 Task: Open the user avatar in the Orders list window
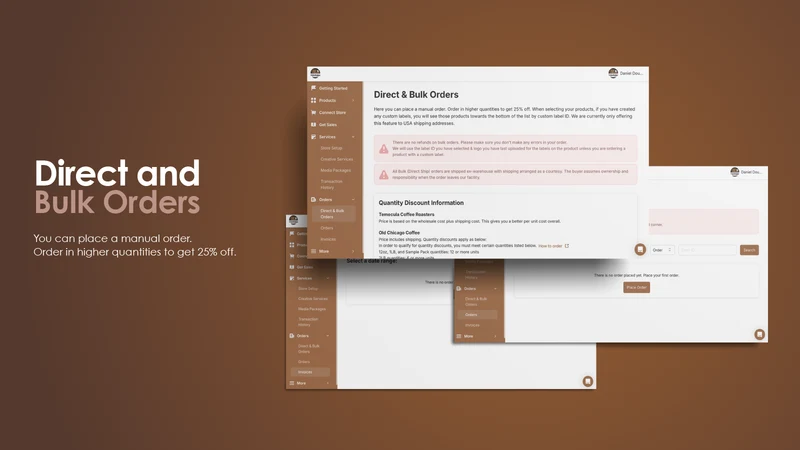click(735, 172)
